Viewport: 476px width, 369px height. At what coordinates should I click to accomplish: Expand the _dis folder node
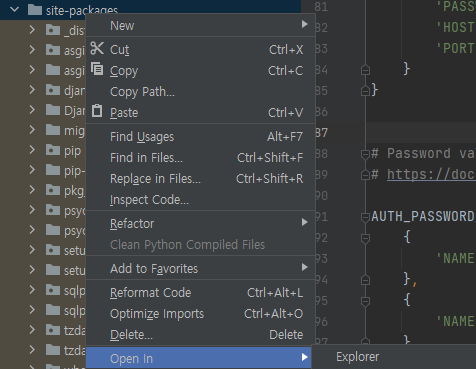pyautogui.click(x=32, y=30)
